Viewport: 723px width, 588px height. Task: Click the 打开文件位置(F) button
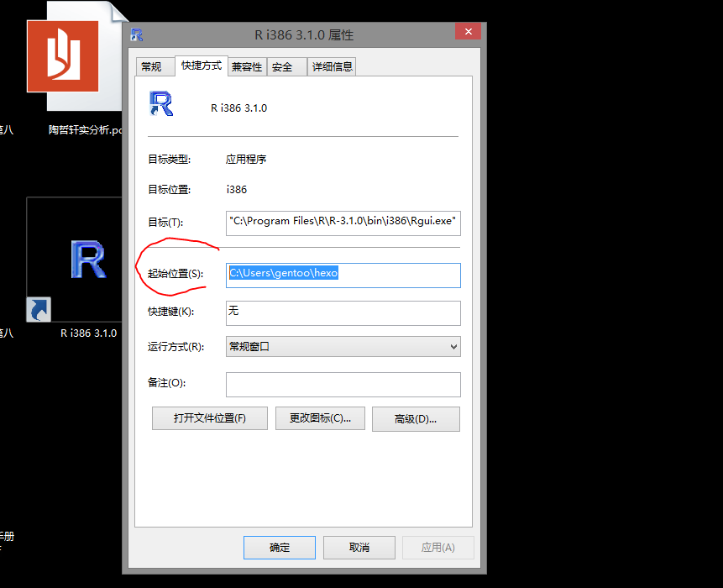[x=210, y=418]
